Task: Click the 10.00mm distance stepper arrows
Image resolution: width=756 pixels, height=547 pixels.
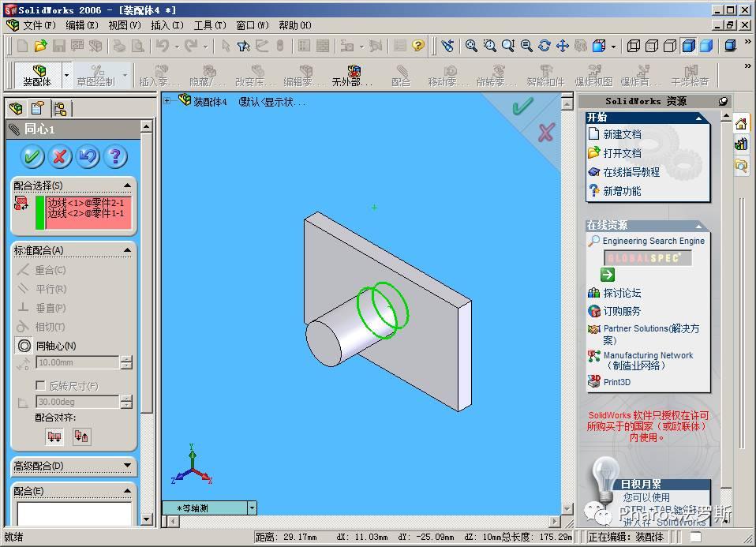Action: [x=126, y=362]
